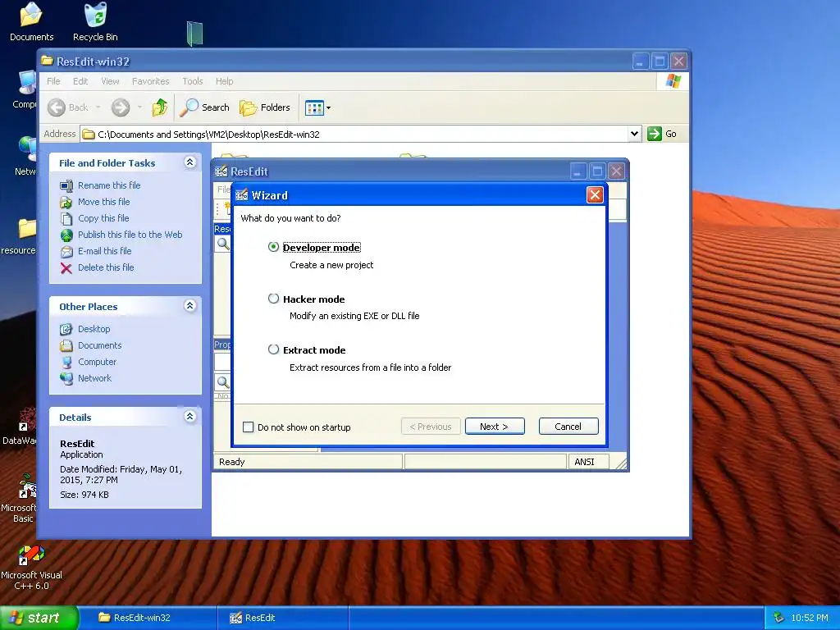Click Copy this file link
This screenshot has width=840, height=630.
coord(103,218)
